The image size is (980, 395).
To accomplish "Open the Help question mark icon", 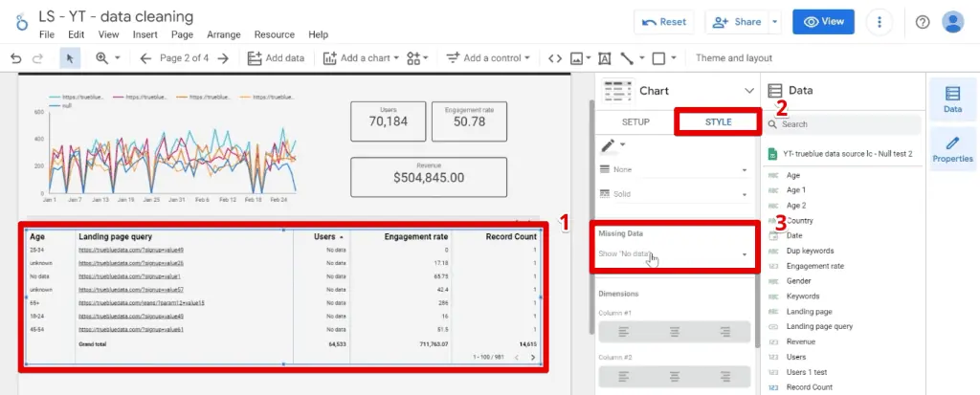I will [923, 22].
